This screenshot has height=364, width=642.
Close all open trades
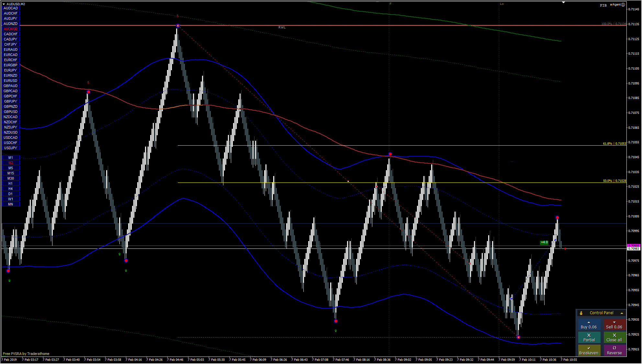pos(614,337)
